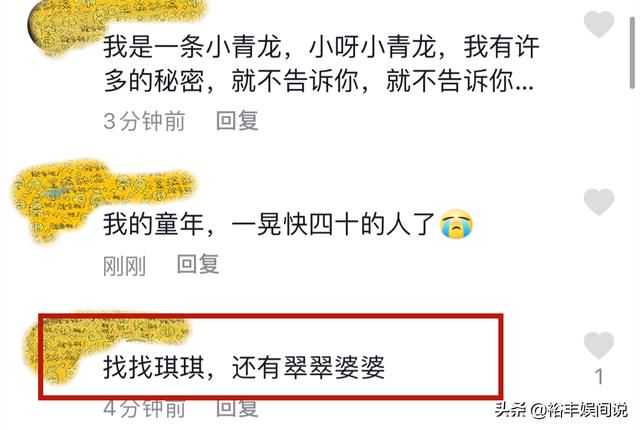Viewport: 640px width, 430px height.
Task: Click the 刚刚 timestamp
Action: pos(124,266)
